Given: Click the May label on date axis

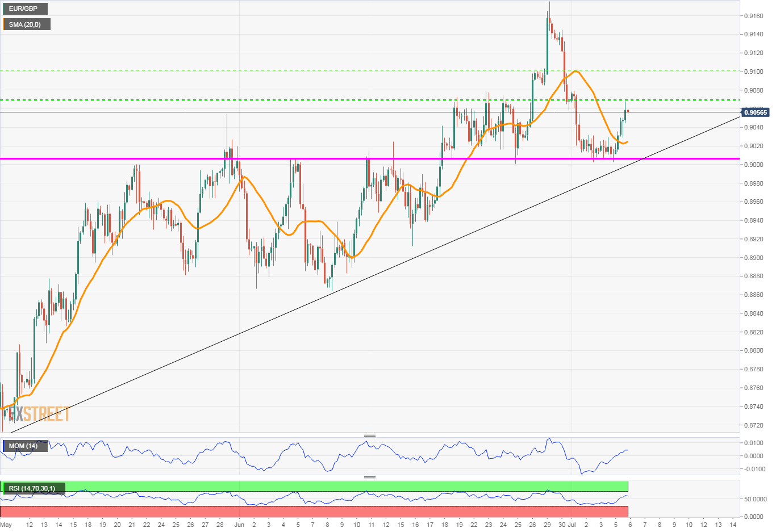Looking at the screenshot, I should tap(6, 525).
